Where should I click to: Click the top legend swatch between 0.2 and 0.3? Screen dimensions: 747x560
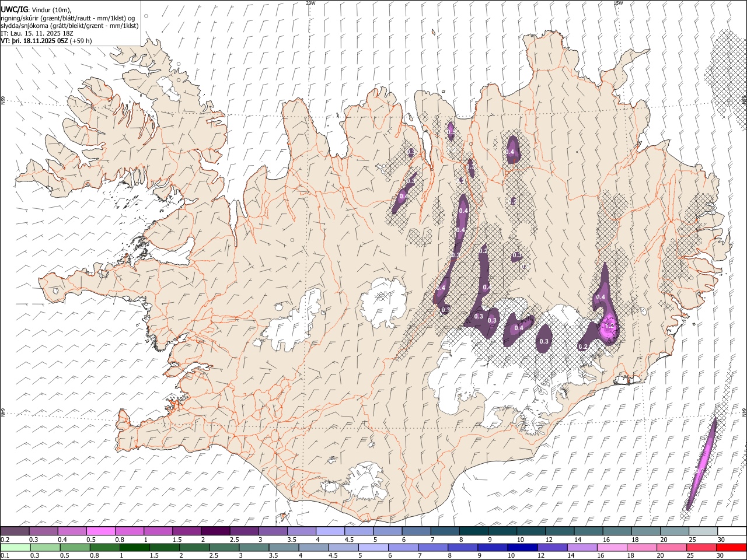click(15, 531)
